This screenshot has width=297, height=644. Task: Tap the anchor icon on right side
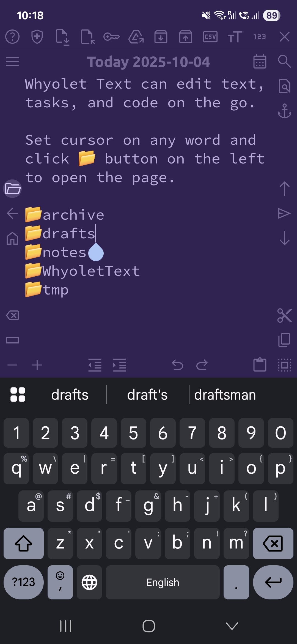pyautogui.click(x=284, y=111)
